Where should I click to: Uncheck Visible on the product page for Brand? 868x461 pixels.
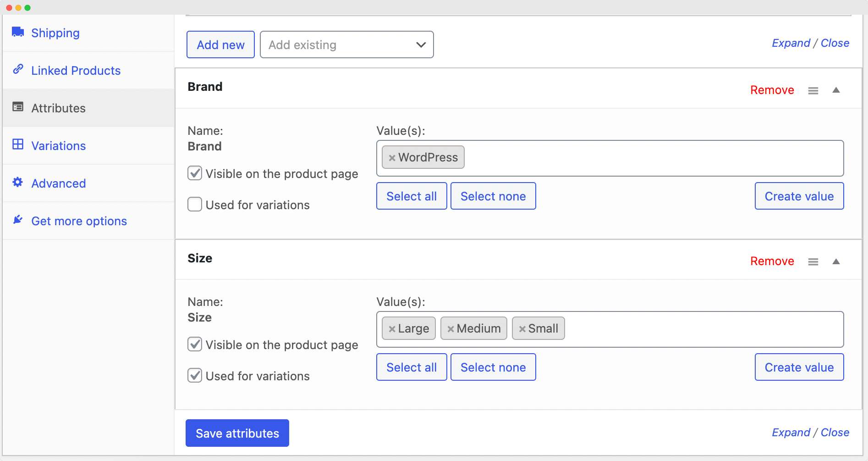click(x=194, y=173)
